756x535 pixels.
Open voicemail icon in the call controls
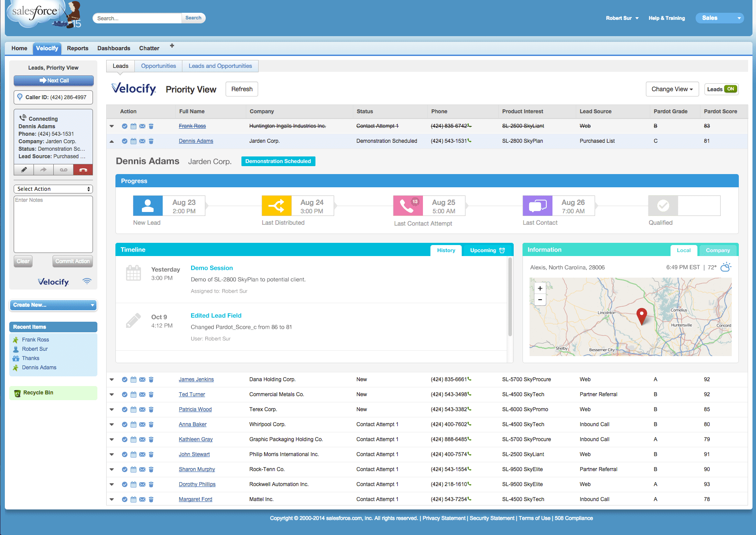tap(63, 170)
